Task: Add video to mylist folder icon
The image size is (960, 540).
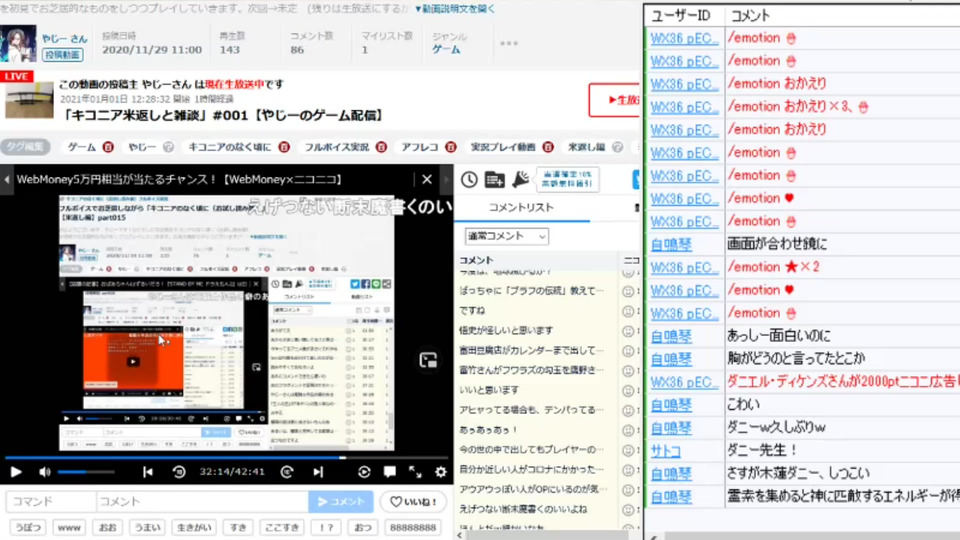Action: 494,179
